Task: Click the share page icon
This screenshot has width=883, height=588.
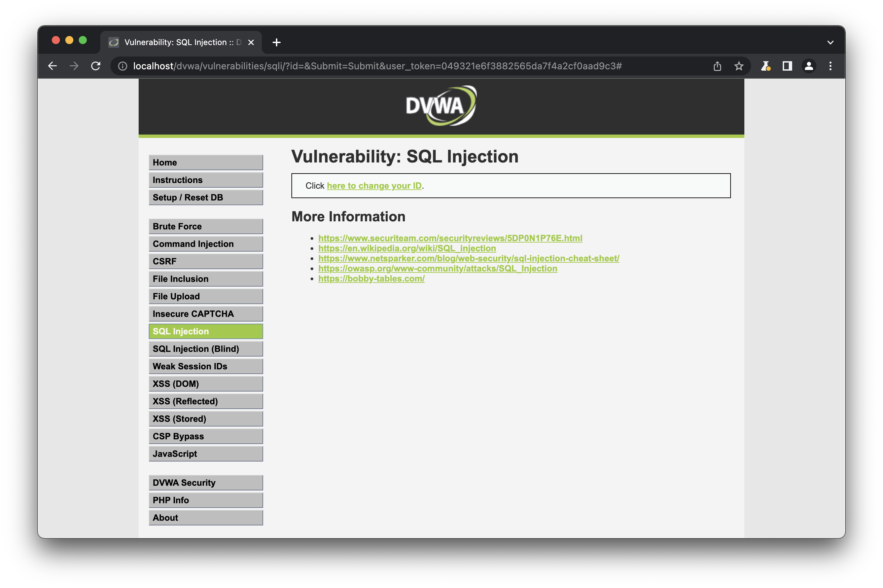Action: 717,66
